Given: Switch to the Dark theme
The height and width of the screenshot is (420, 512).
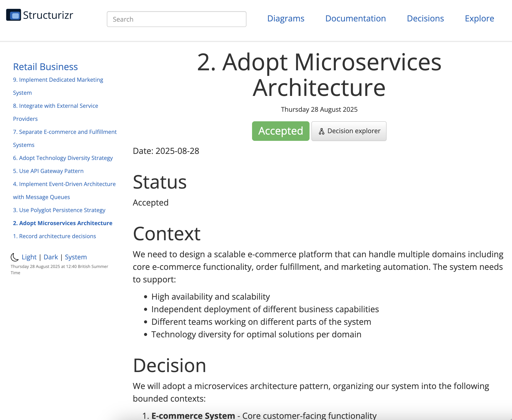Looking at the screenshot, I should 51,257.
